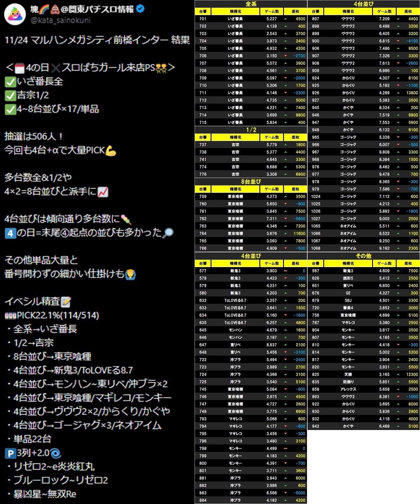Viewport: 420px width, 504px height.
Task: Click 銭形5 on row 626
Action: pos(348,278)
